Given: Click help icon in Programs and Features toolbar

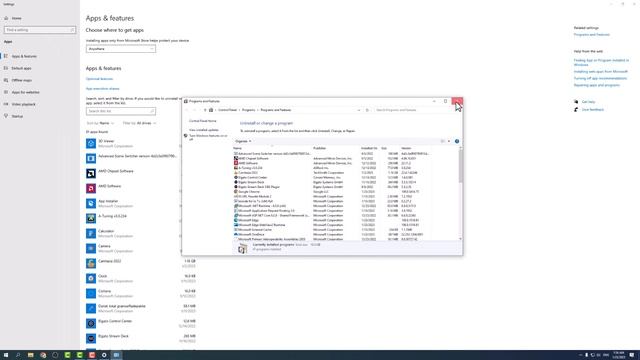Looking at the screenshot, I should [457, 141].
